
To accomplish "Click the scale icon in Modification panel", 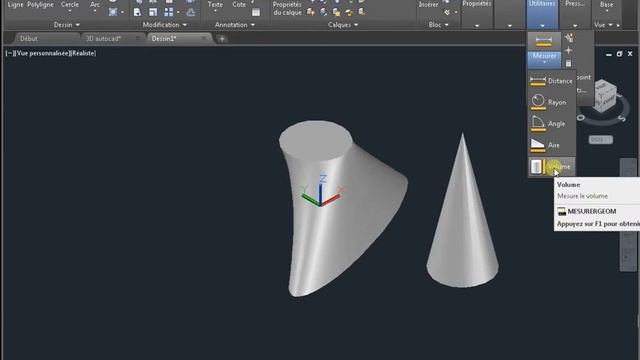I will pos(153,12).
